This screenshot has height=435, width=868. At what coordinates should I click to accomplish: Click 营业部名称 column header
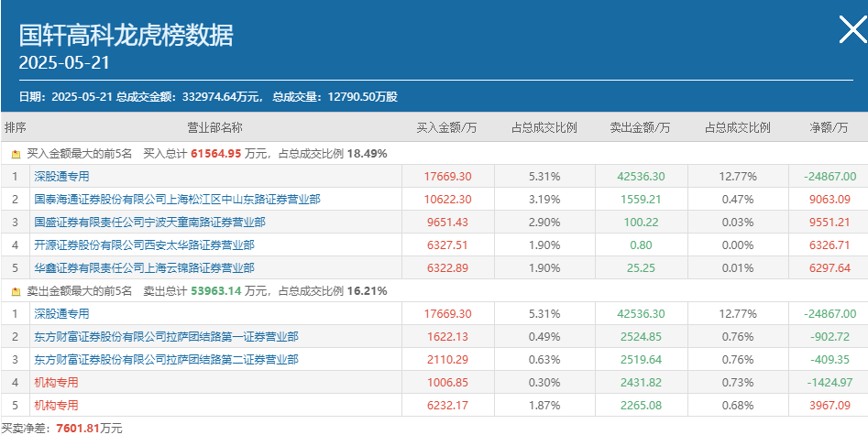pyautogui.click(x=214, y=128)
